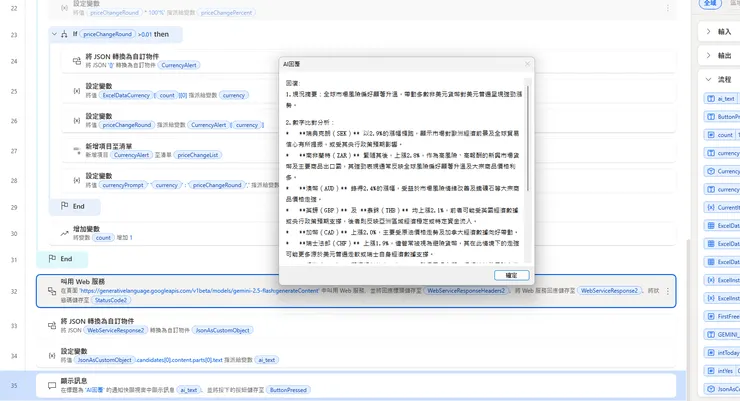The width and height of the screenshot is (740, 401).
Task: Click the priceChangeRound chip in the If condition
Action: 108,34
